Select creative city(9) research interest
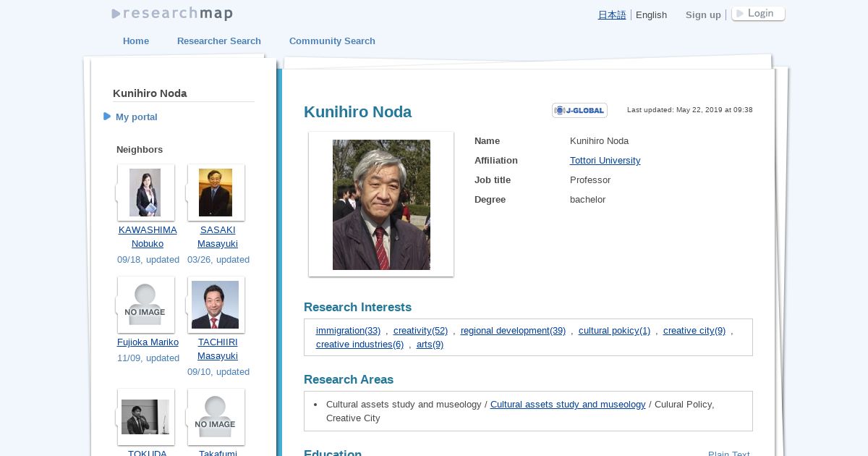This screenshot has width=868, height=456. click(x=694, y=330)
